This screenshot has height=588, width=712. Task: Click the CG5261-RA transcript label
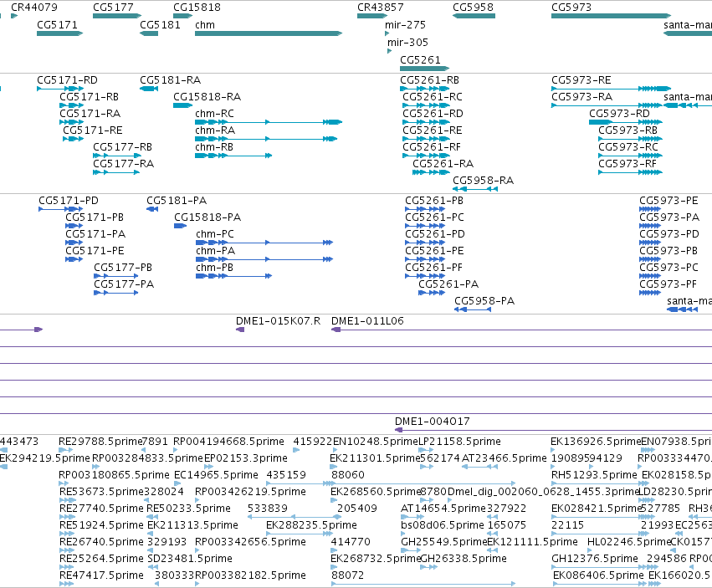click(x=443, y=164)
